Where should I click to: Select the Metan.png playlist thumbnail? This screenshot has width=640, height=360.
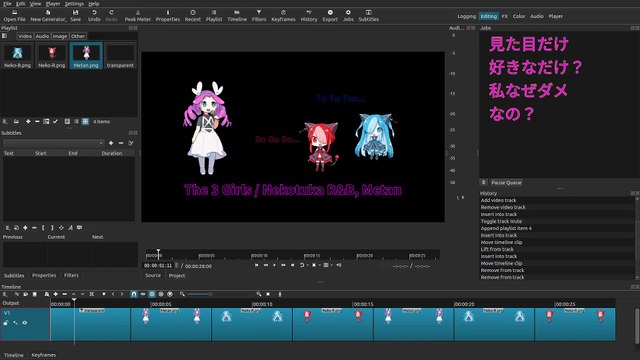click(86, 56)
